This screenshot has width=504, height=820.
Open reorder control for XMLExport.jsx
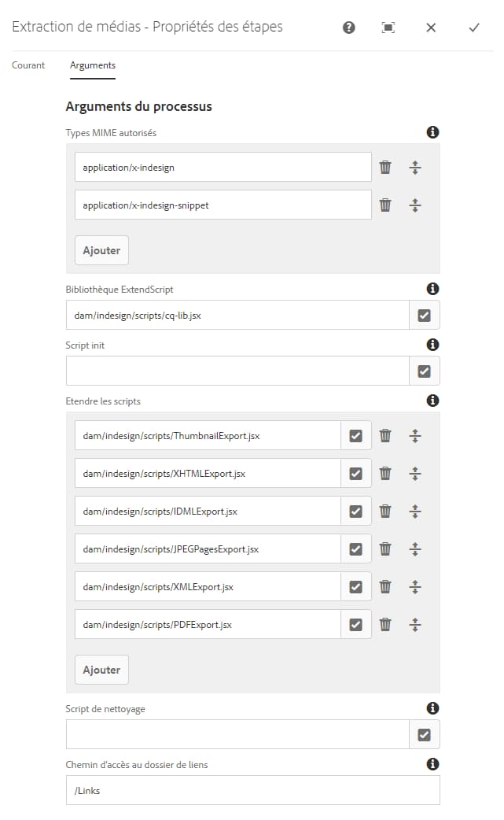click(414, 586)
